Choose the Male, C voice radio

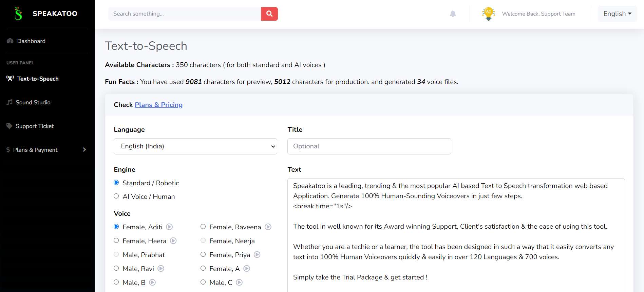point(203,282)
